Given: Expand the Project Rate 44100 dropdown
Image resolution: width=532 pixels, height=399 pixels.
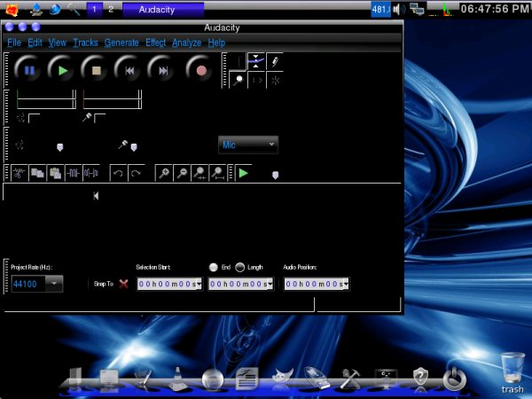Looking at the screenshot, I should tap(54, 284).
